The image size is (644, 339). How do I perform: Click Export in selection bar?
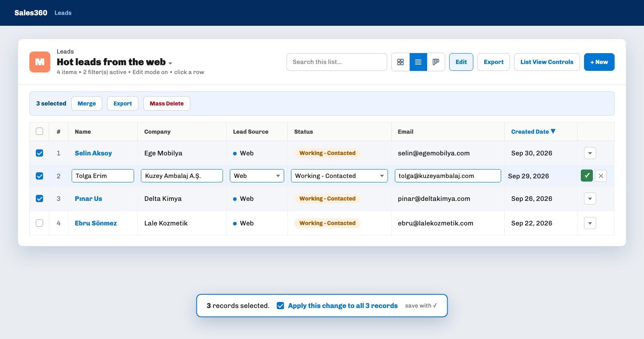point(123,103)
